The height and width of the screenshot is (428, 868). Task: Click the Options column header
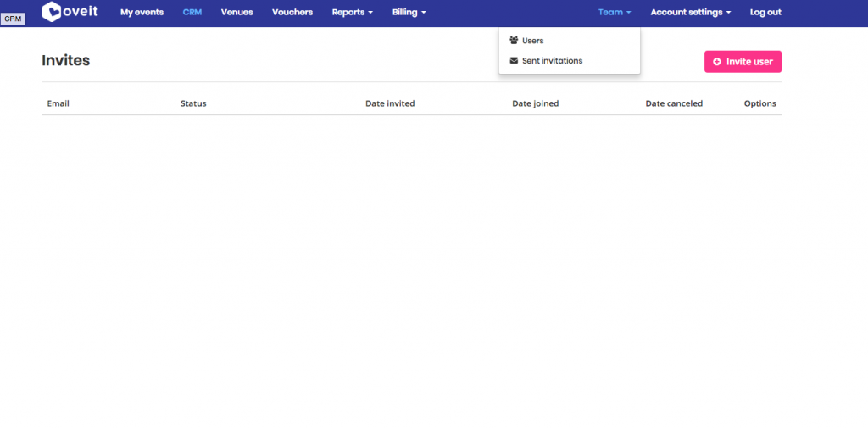pos(760,103)
